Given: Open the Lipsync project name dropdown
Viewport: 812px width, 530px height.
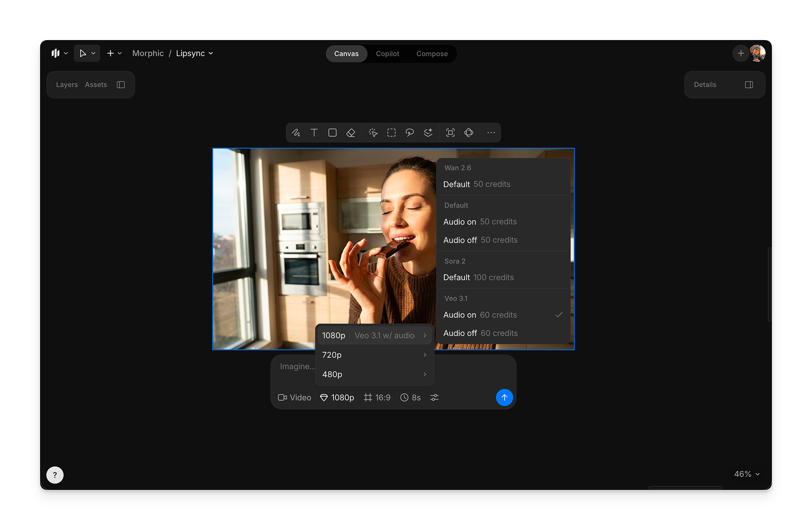Looking at the screenshot, I should point(195,53).
